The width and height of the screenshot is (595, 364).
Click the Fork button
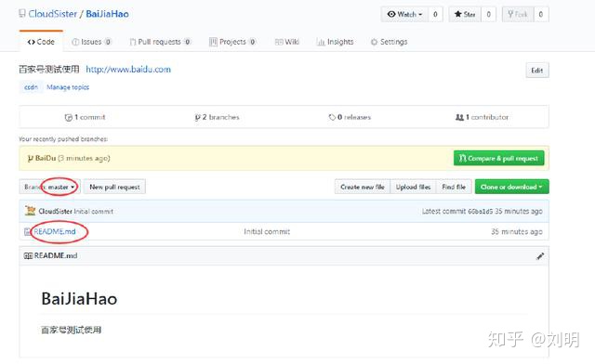coord(518,15)
